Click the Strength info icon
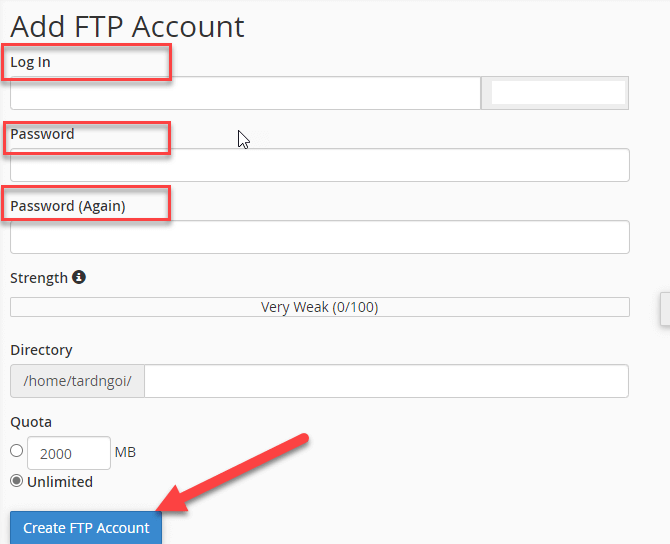The height and width of the screenshot is (544, 670). 79,277
